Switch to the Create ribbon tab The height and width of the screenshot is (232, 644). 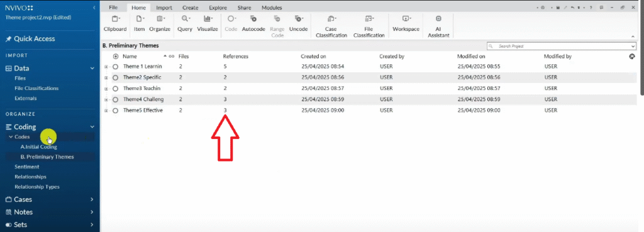[x=190, y=8]
